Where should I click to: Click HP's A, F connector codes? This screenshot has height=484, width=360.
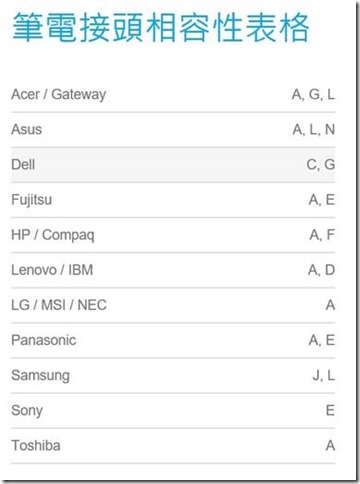point(322,235)
